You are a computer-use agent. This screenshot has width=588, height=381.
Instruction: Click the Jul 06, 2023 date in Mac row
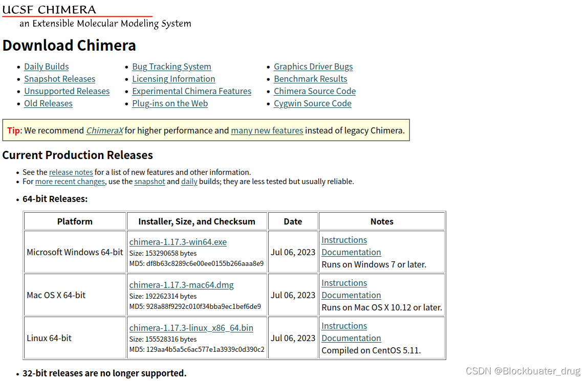coord(293,296)
